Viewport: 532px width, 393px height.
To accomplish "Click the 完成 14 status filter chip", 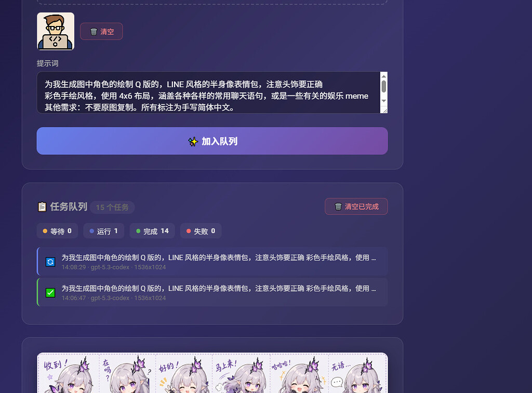I will (152, 231).
